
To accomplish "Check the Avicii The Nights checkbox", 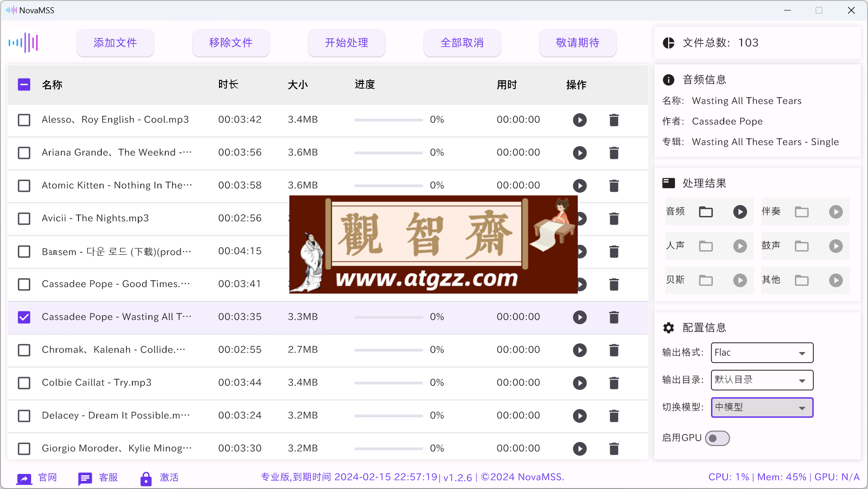I will pos(24,219).
